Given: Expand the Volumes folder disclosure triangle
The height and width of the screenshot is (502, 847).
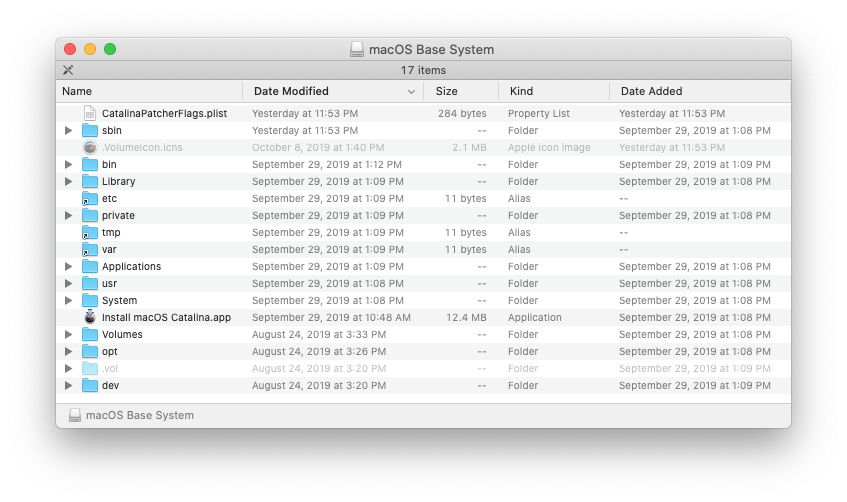Looking at the screenshot, I should tap(69, 334).
